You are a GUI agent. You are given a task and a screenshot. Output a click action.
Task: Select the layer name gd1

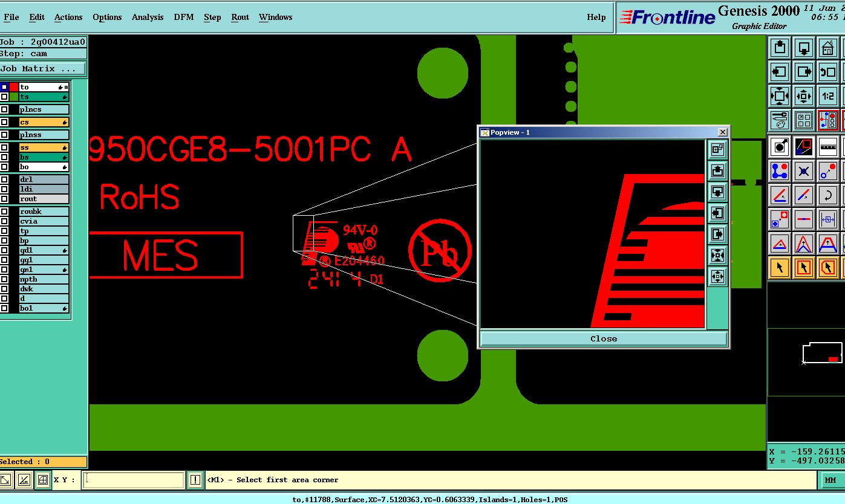pyautogui.click(x=44, y=250)
